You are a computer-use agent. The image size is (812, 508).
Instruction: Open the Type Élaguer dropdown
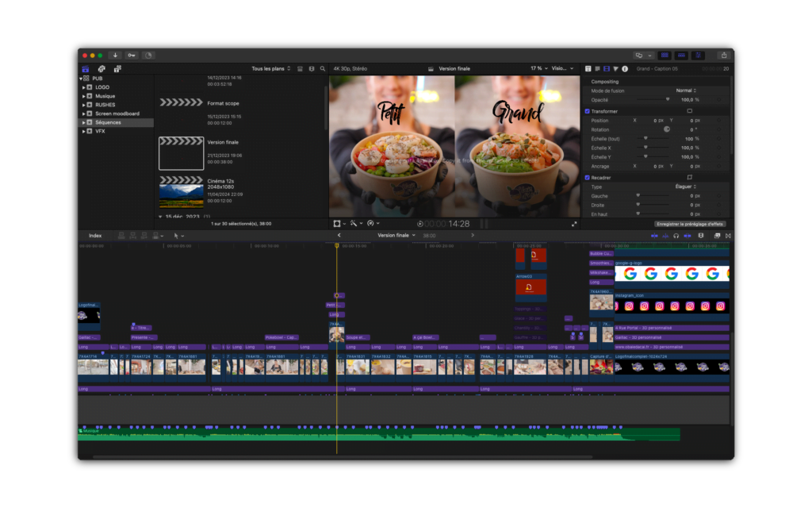point(686,187)
